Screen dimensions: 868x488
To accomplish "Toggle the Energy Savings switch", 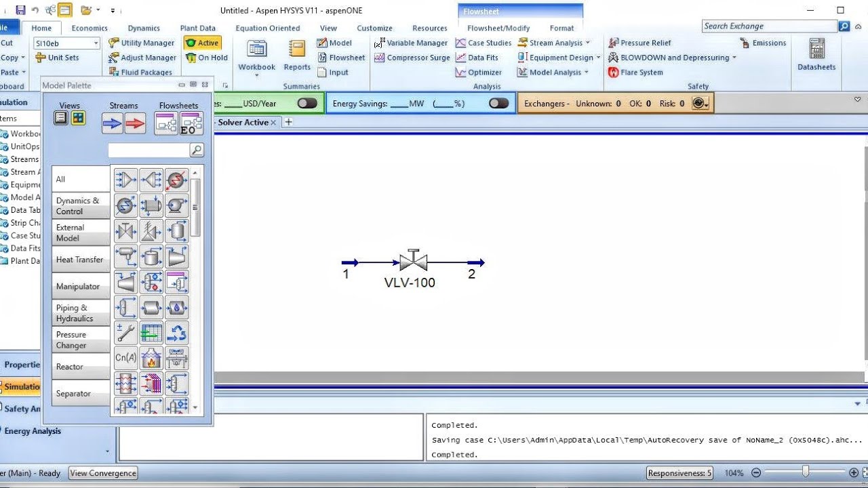I will tap(498, 104).
